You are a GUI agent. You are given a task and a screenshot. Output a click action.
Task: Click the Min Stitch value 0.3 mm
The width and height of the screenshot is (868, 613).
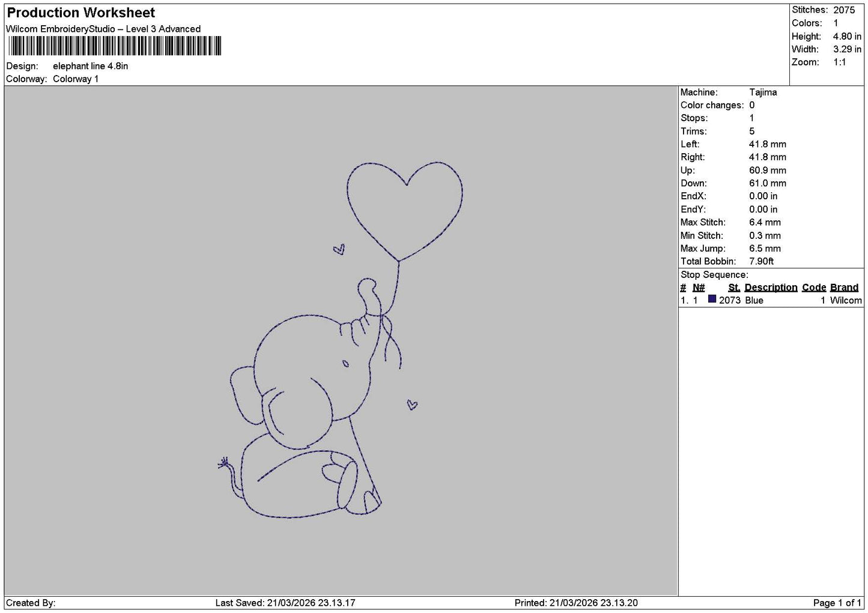click(x=765, y=235)
